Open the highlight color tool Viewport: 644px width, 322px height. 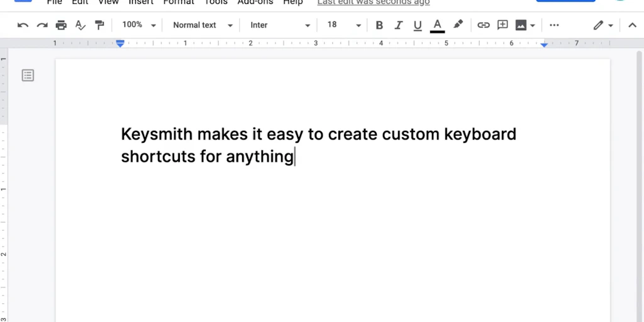coord(458,25)
